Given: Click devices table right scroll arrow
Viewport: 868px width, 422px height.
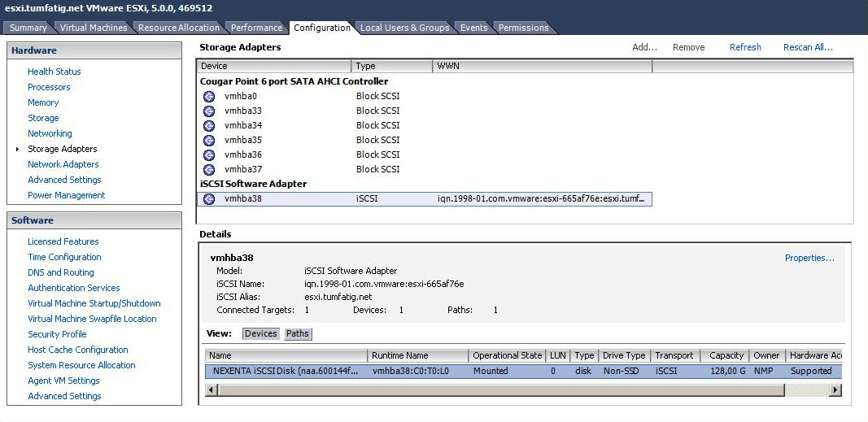Looking at the screenshot, I should [835, 390].
